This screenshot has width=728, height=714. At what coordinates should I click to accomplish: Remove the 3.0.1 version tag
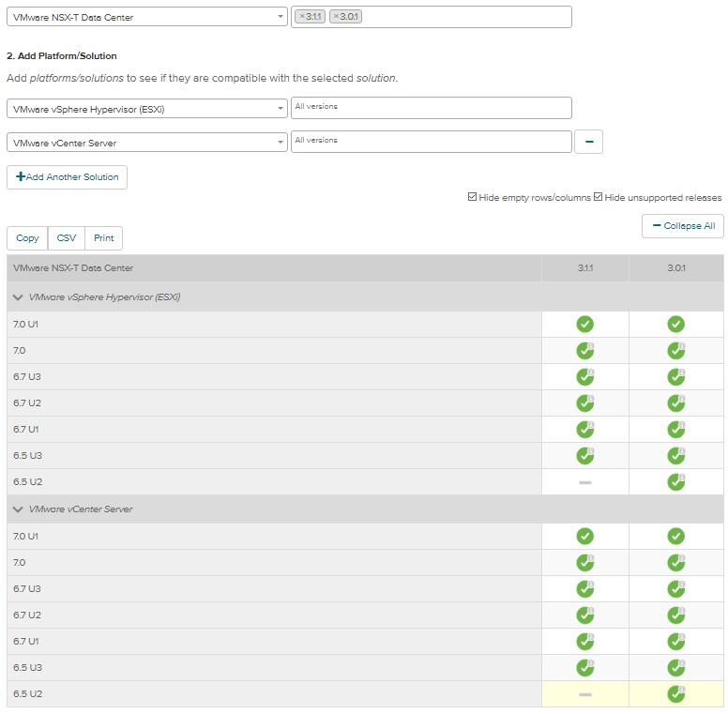point(337,17)
